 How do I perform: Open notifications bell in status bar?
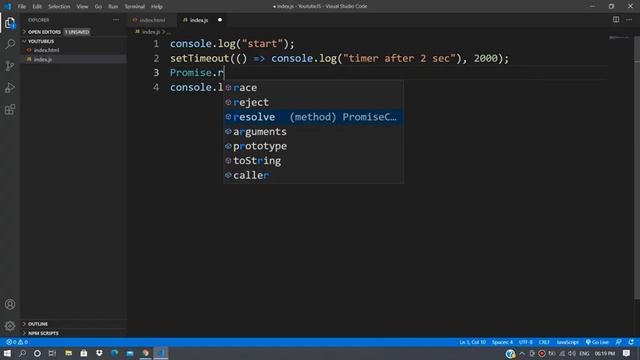[x=631, y=342]
